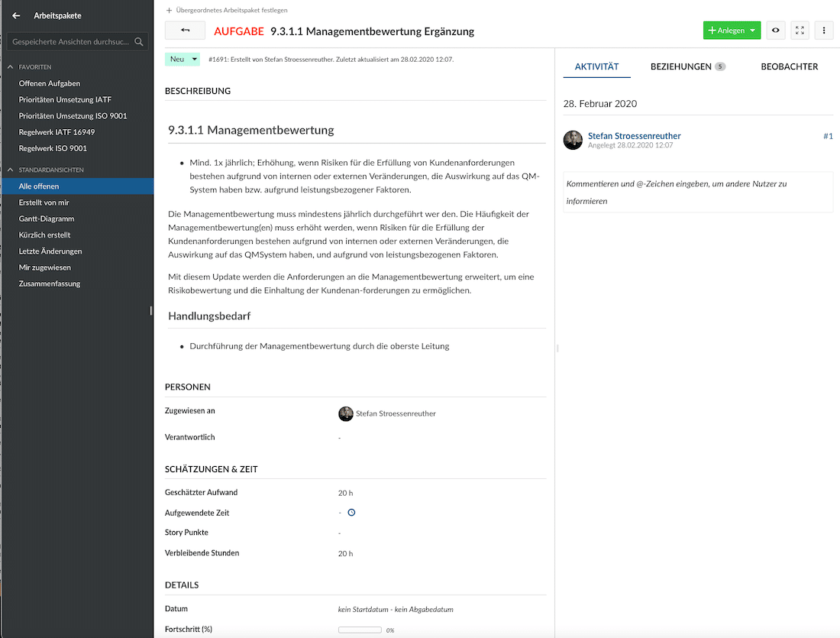Open the three-dot more options menu
Viewport: 840px width, 638px height.
[824, 31]
